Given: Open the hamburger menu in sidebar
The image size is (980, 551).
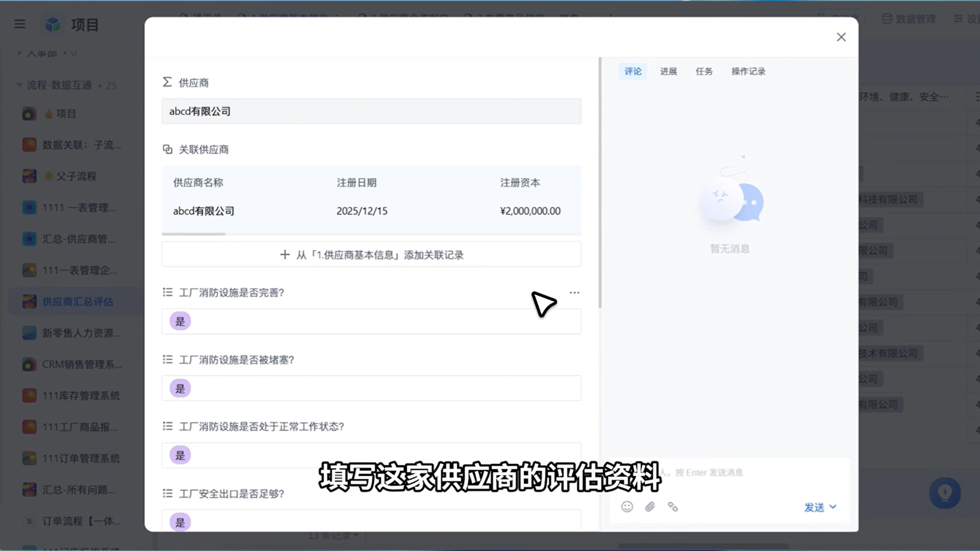Looking at the screenshot, I should click(20, 24).
